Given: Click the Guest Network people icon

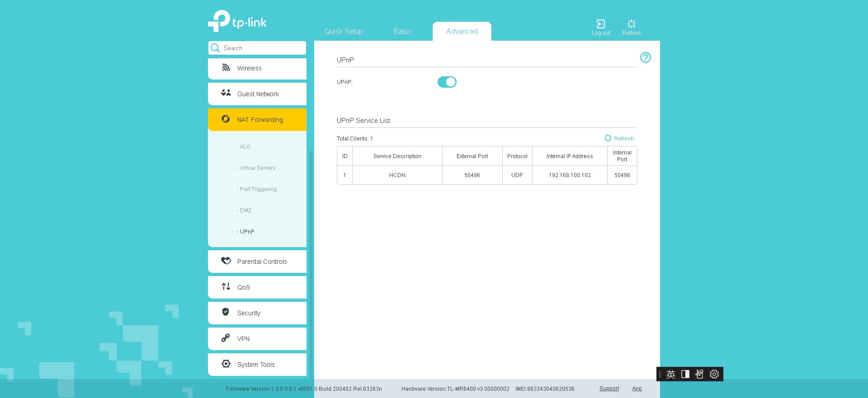Looking at the screenshot, I should [x=226, y=93].
